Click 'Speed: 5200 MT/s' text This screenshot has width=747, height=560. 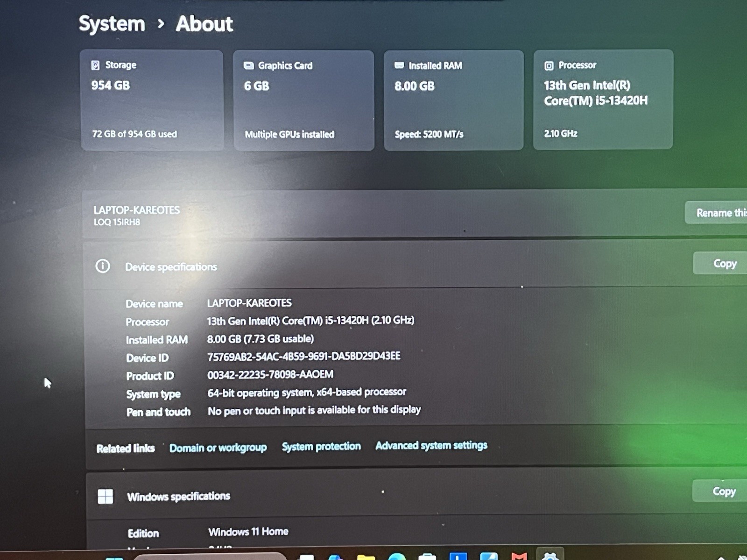click(x=429, y=134)
